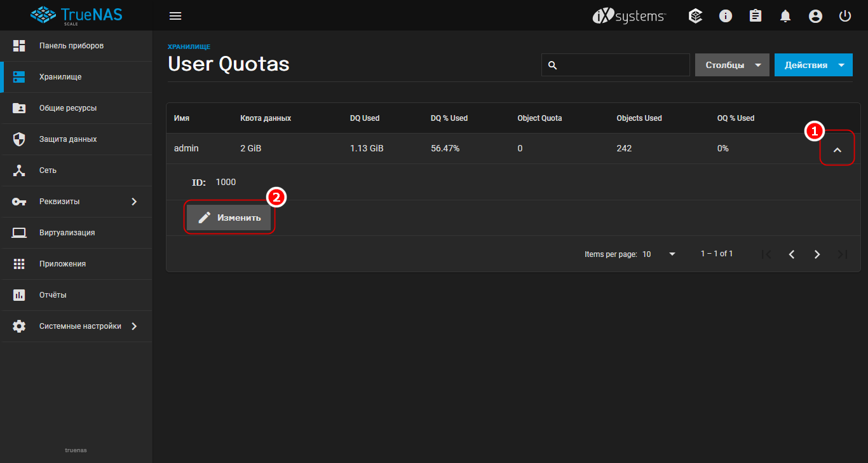Image resolution: width=868 pixels, height=463 pixels.
Task: Sort table by DQ % Used column
Action: [449, 118]
